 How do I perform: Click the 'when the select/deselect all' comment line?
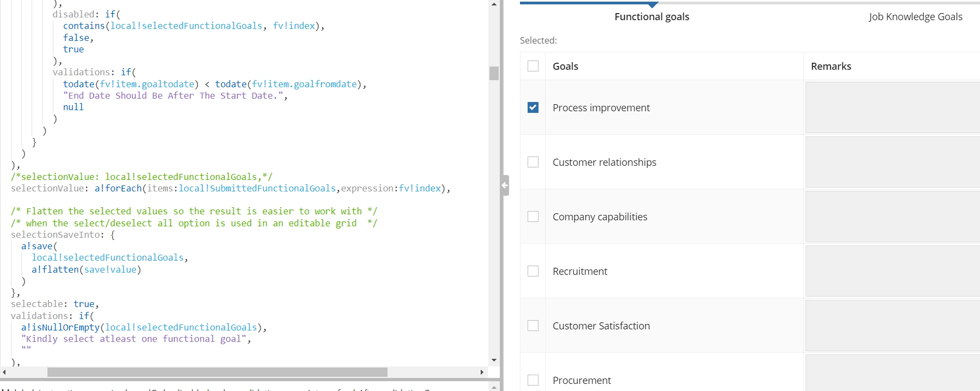[x=194, y=223]
